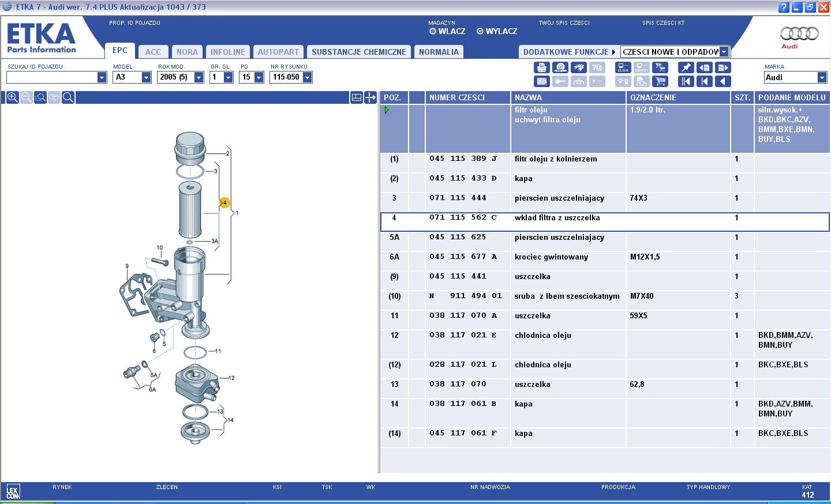This screenshot has width=831, height=504.
Task: Click part number 045 117 061 F
Action: point(463,433)
